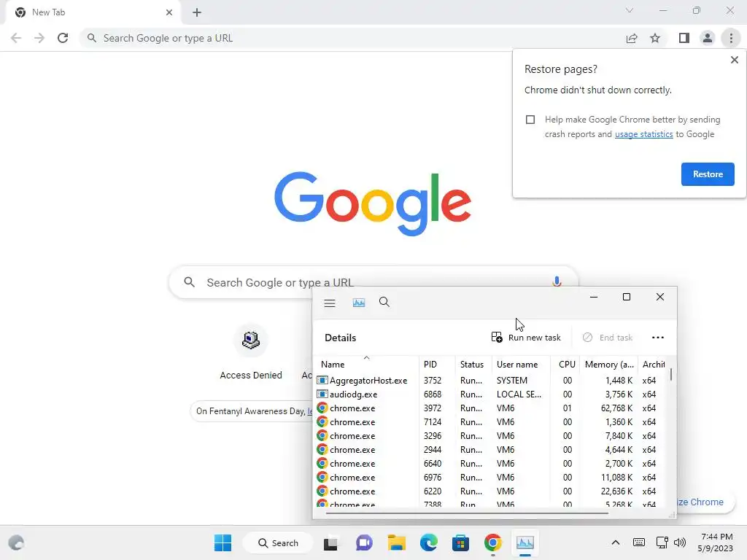Open the taskbar Search box
Screen dimensions: 747x560
point(278,542)
